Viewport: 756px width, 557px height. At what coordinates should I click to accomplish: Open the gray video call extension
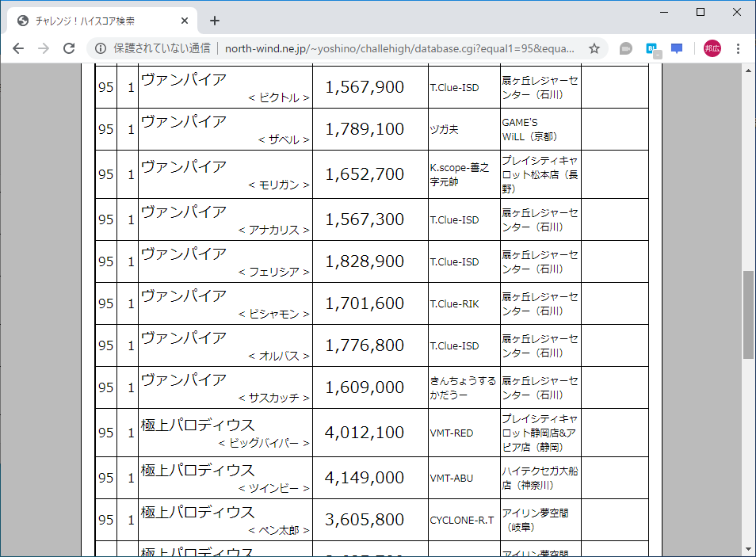point(625,48)
